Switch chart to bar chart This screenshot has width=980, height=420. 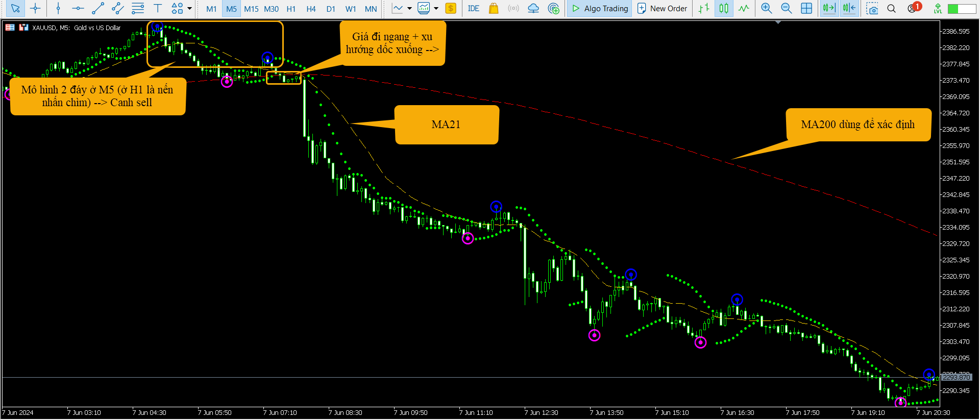[x=704, y=8]
